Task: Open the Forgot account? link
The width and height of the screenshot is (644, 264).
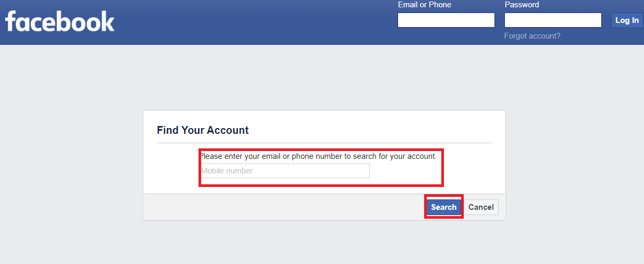Action: point(532,36)
